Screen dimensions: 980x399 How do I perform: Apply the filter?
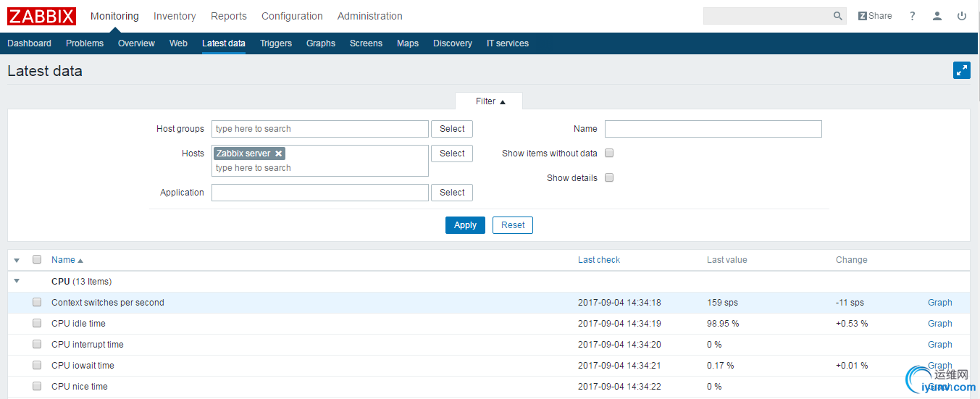(465, 225)
